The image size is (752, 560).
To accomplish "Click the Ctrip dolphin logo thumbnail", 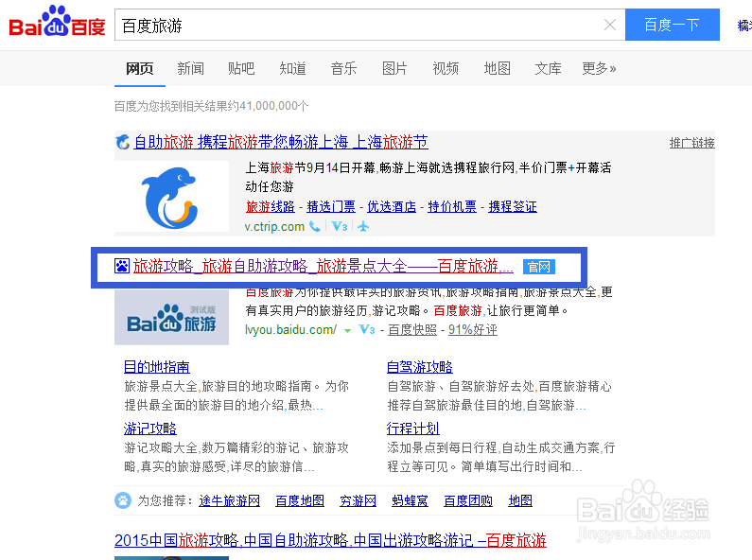I will coord(171,197).
